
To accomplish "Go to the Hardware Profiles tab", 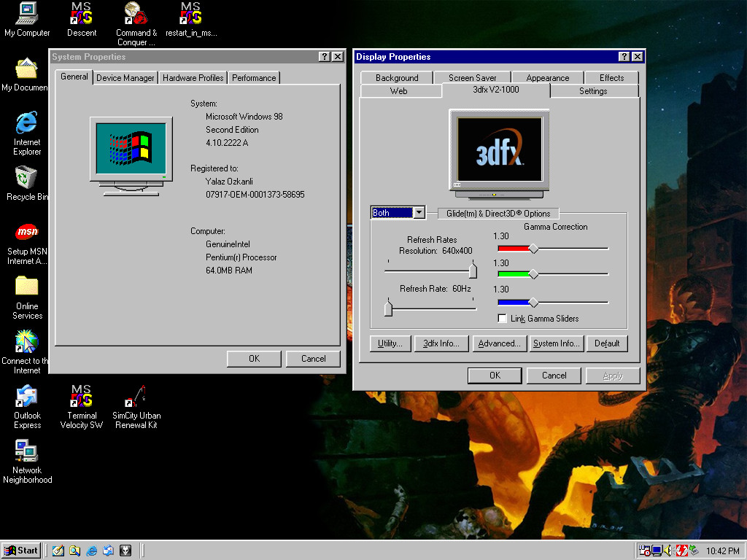I will click(x=193, y=78).
